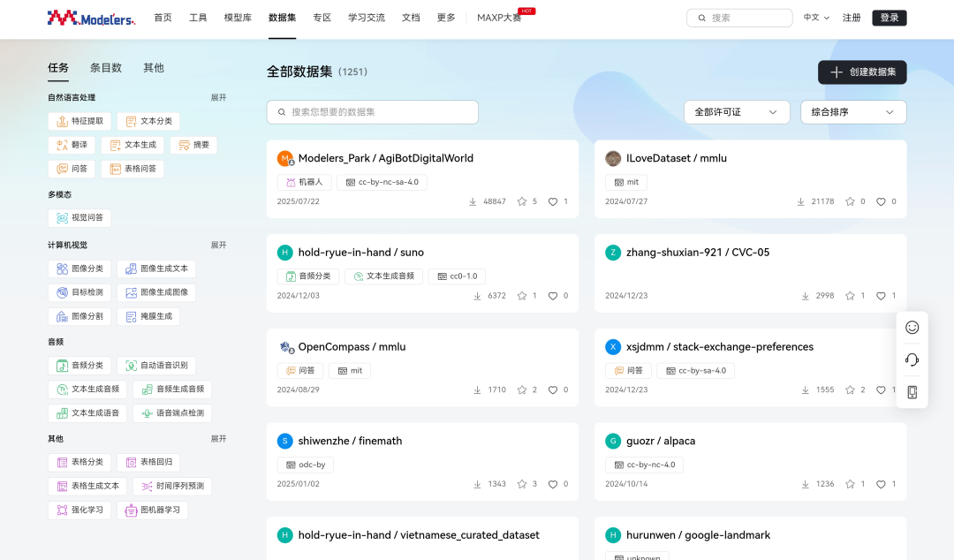Viewport: 954px width, 560px height.
Task: Filter by 自动语音识别 task tag
Action: point(156,365)
